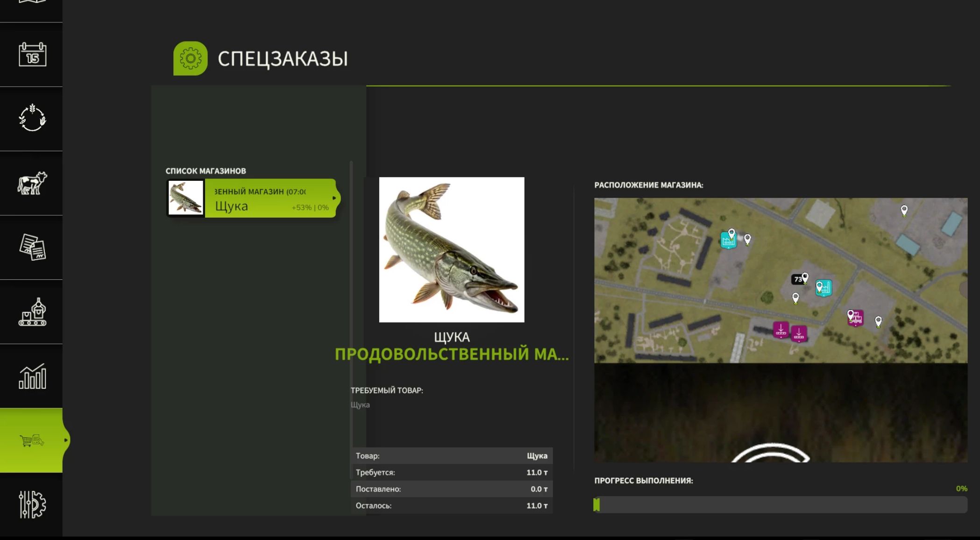Open the settings sliders gear icon
Screen dimensions: 980x540
click(32, 504)
